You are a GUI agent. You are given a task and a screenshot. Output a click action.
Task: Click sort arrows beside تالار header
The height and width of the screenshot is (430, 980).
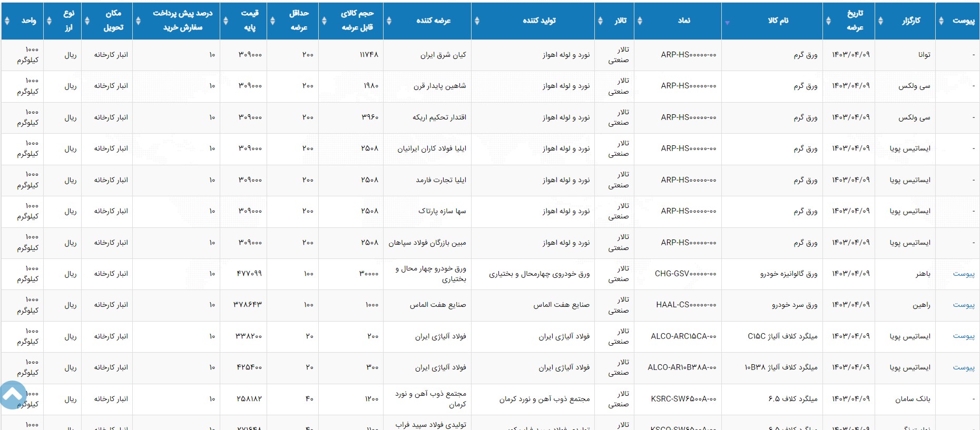(x=600, y=21)
